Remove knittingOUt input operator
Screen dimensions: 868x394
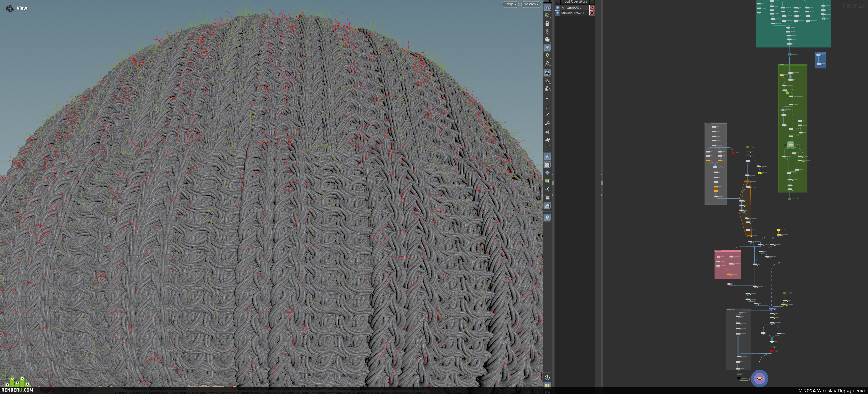point(592,8)
